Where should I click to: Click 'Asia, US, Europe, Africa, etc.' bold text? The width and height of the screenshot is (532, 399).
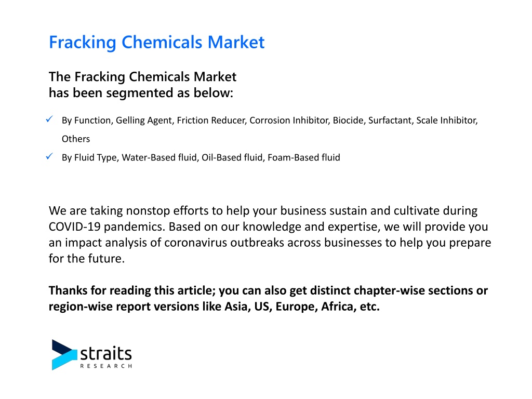302,307
